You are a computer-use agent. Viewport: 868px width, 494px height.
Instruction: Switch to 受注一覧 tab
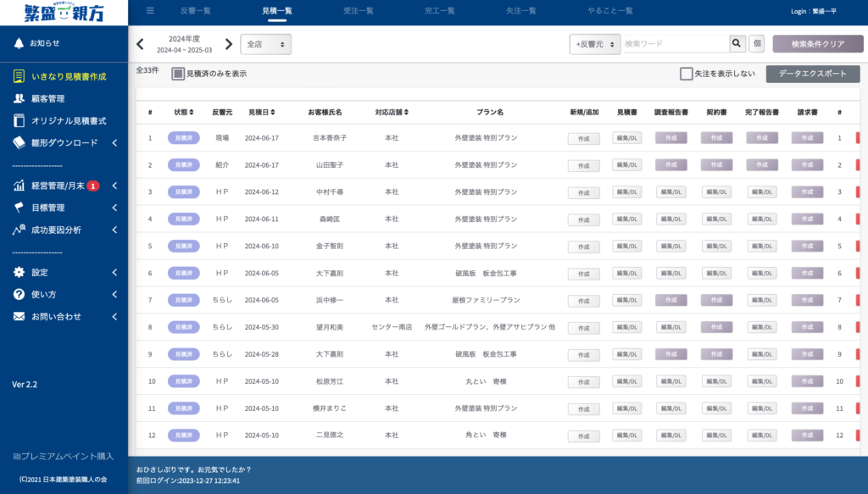[x=359, y=10]
